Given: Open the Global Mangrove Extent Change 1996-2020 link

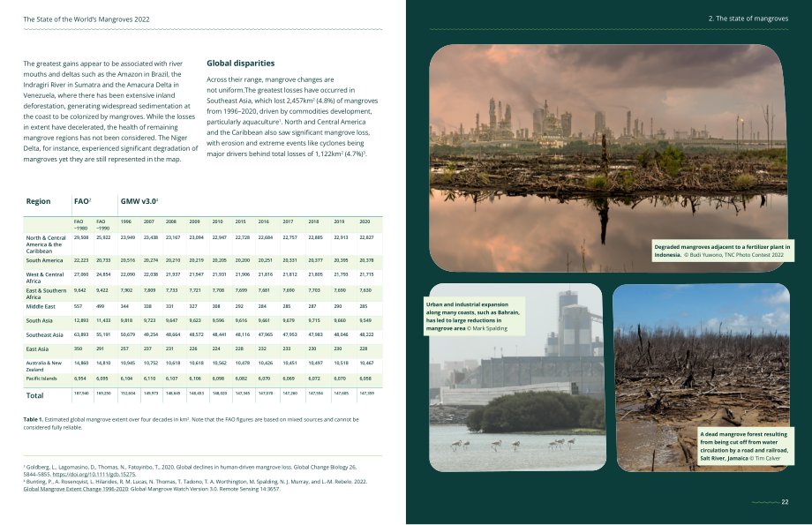Looking at the screenshot, I should pyautogui.click(x=76, y=489).
